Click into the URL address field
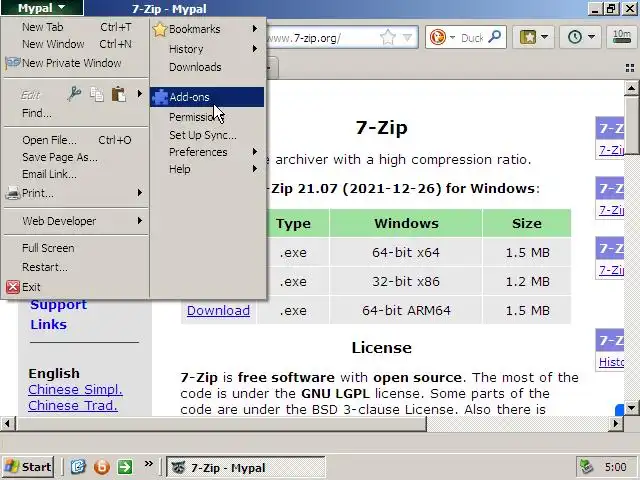Image resolution: width=640 pixels, height=480 pixels. (322, 38)
